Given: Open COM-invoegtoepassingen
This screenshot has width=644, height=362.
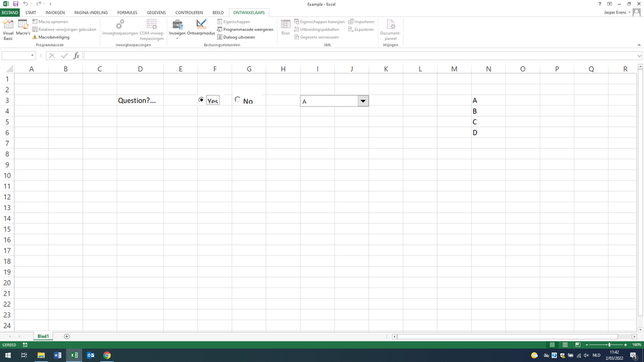Looking at the screenshot, I should pyautogui.click(x=151, y=30).
